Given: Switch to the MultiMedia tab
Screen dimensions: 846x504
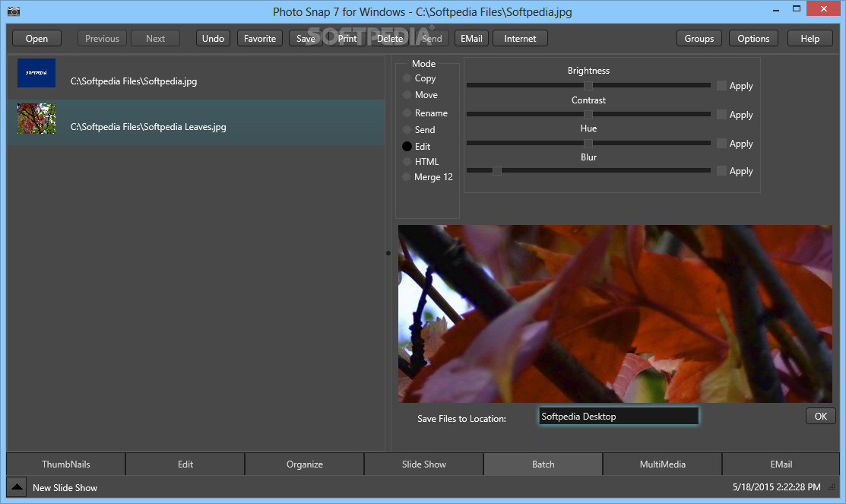Looking at the screenshot, I should pyautogui.click(x=662, y=464).
